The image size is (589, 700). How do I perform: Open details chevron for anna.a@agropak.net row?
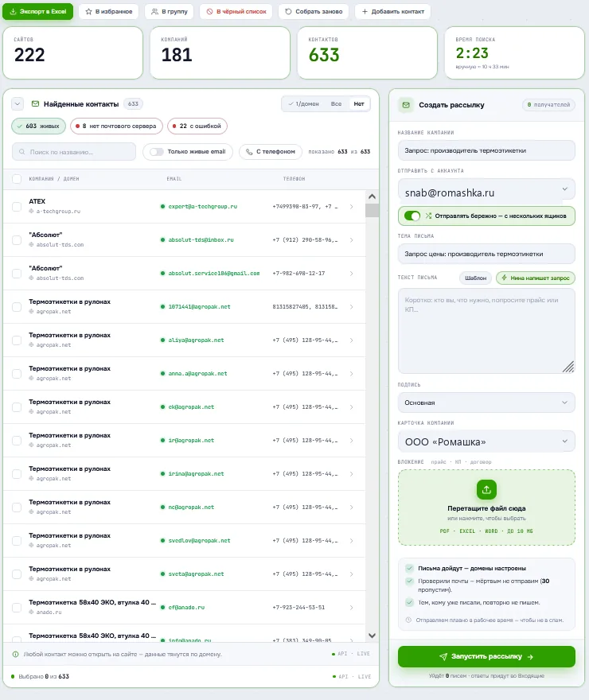[352, 373]
